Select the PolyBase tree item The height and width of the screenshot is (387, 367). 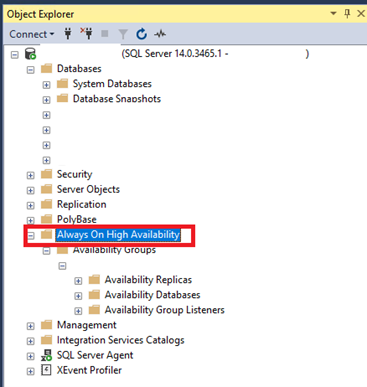(77, 219)
